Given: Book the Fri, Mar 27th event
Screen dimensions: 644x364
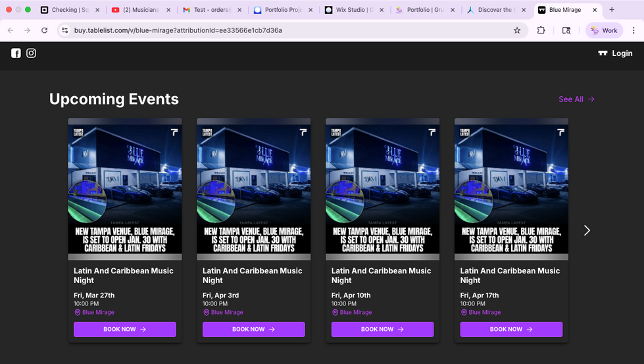Looking at the screenshot, I should 125,329.
